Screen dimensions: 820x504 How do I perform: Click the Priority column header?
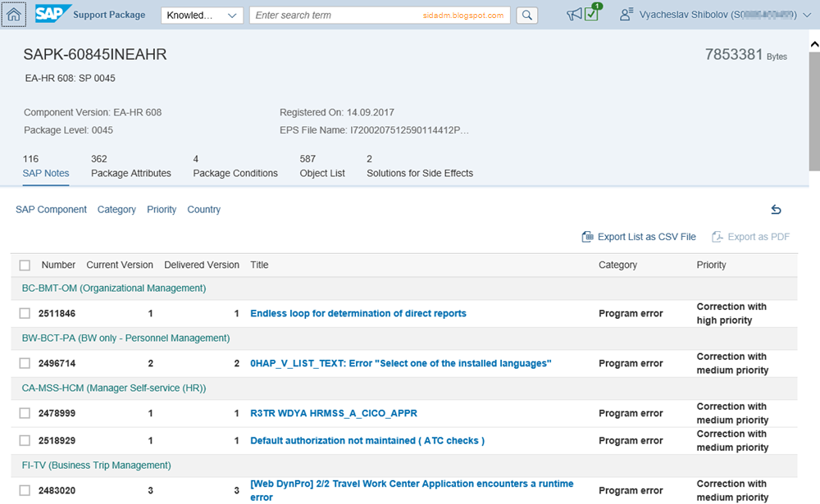click(711, 265)
